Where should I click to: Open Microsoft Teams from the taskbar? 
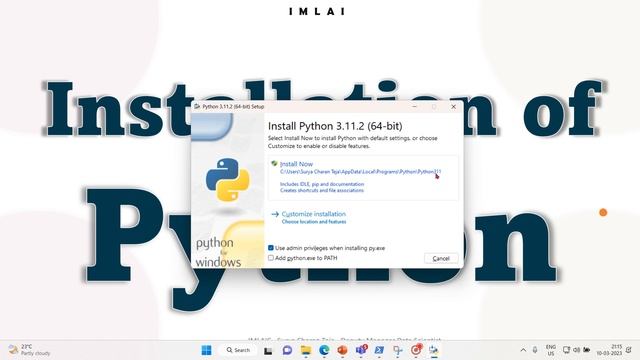click(361, 350)
